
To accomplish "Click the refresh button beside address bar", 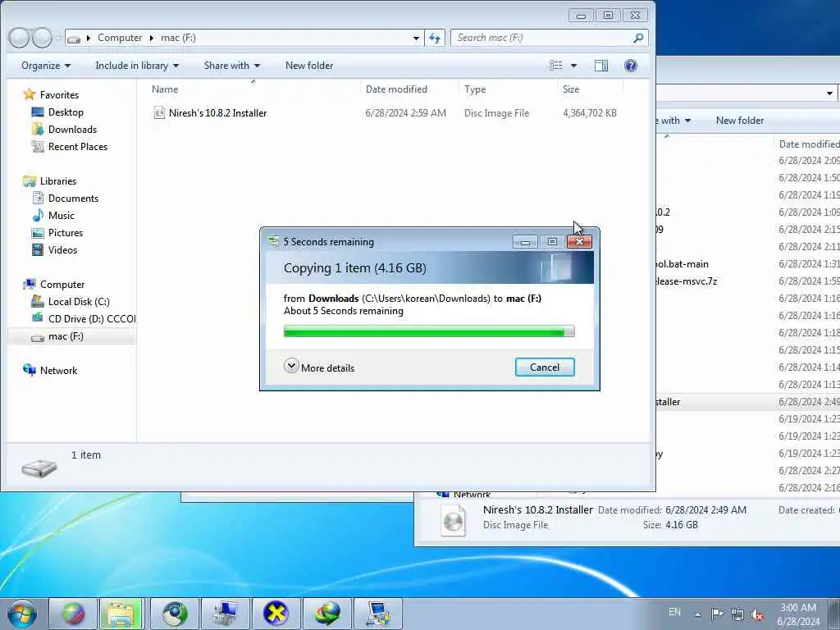I will pos(435,38).
